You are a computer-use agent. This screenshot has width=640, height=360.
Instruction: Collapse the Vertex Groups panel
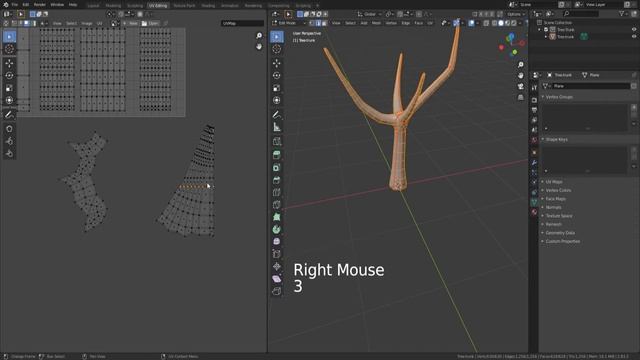[559, 97]
